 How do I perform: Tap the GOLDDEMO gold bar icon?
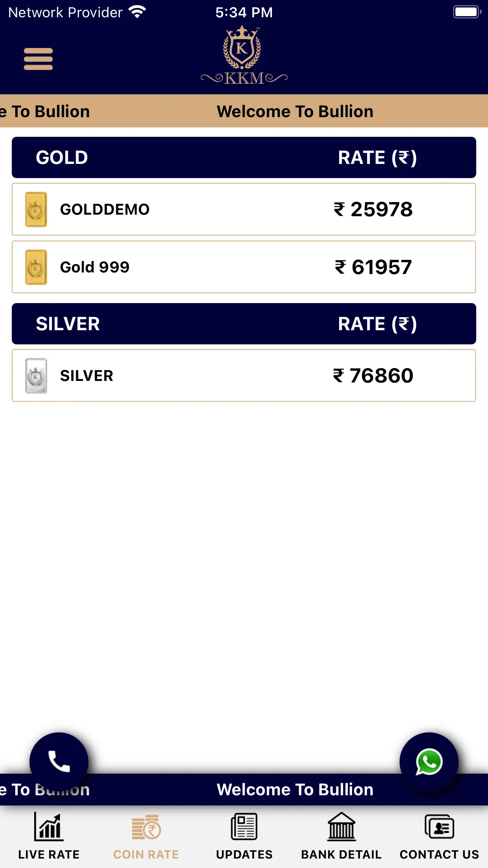(36, 210)
